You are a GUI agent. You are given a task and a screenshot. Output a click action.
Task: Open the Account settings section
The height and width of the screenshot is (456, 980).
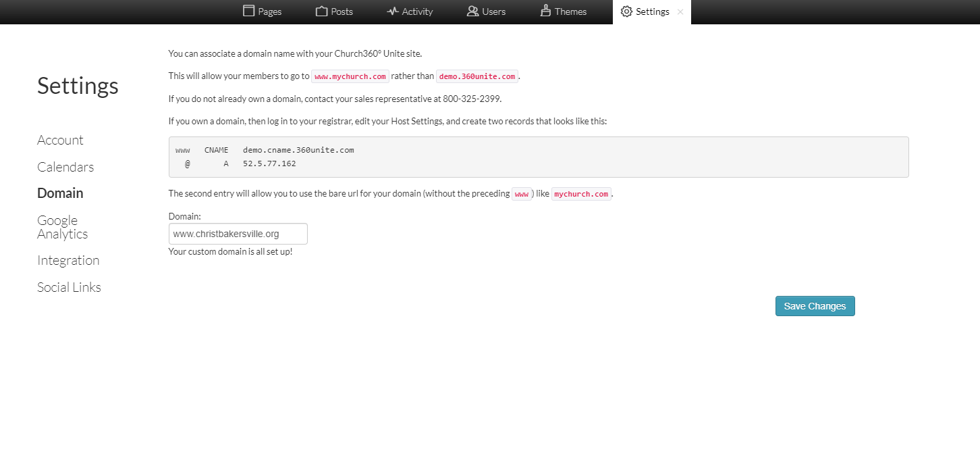[x=60, y=140]
